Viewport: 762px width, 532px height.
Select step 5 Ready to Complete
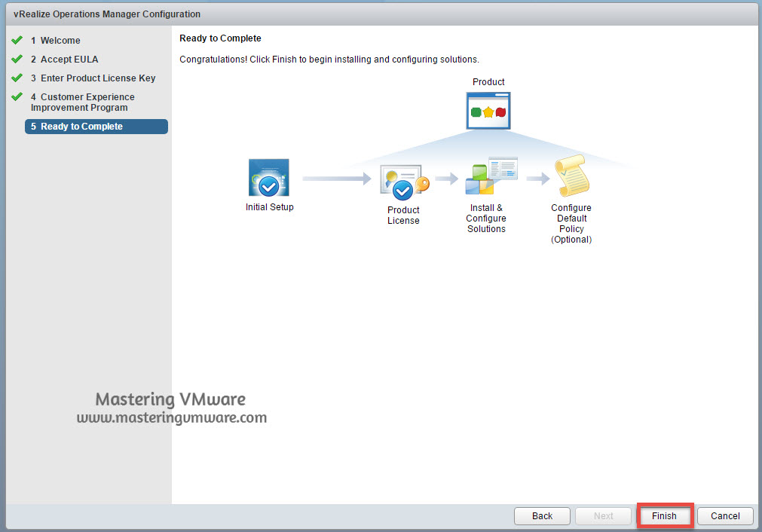[96, 127]
